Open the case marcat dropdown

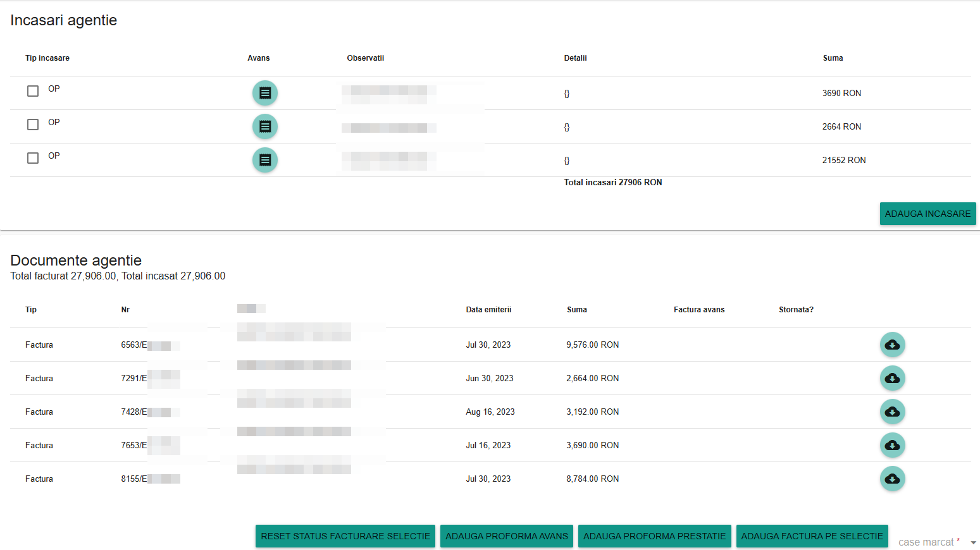937,542
